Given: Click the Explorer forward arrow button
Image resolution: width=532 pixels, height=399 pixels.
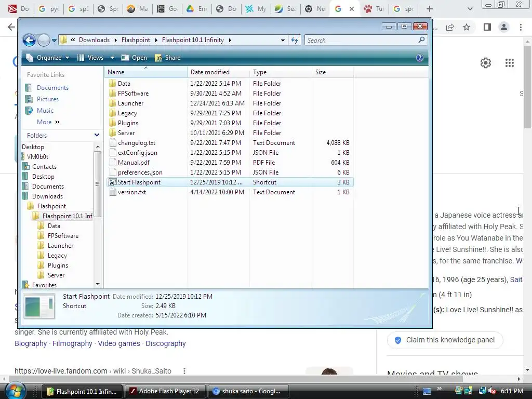Looking at the screenshot, I should tap(44, 40).
